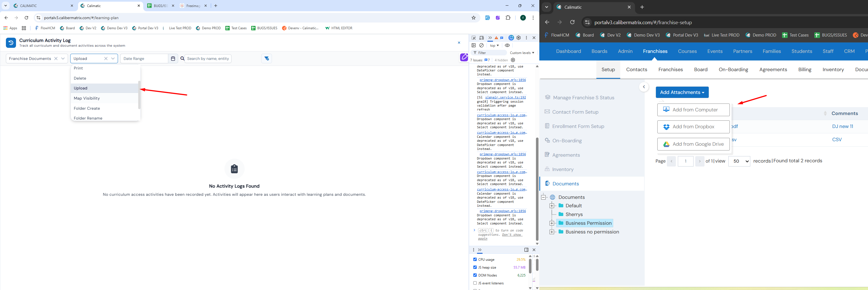The image size is (868, 290).
Task: Open the Chrome extensions puzzle icon
Action: click(508, 18)
